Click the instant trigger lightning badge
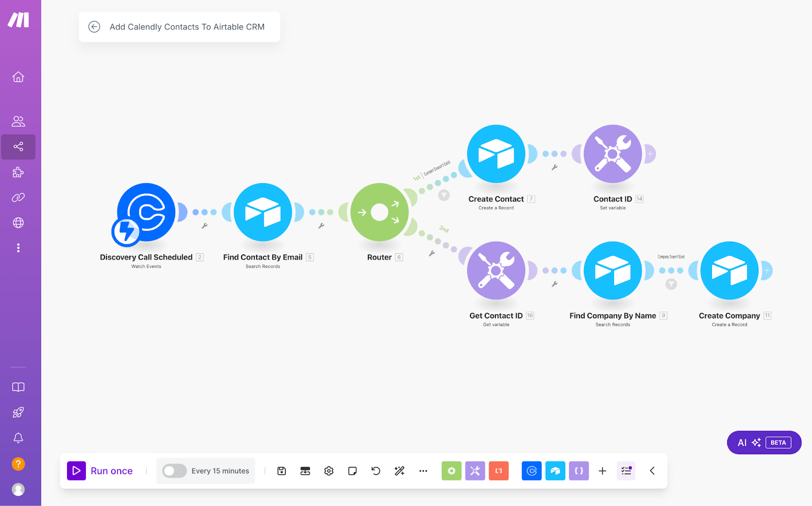Image resolution: width=812 pixels, height=506 pixels. click(x=126, y=231)
